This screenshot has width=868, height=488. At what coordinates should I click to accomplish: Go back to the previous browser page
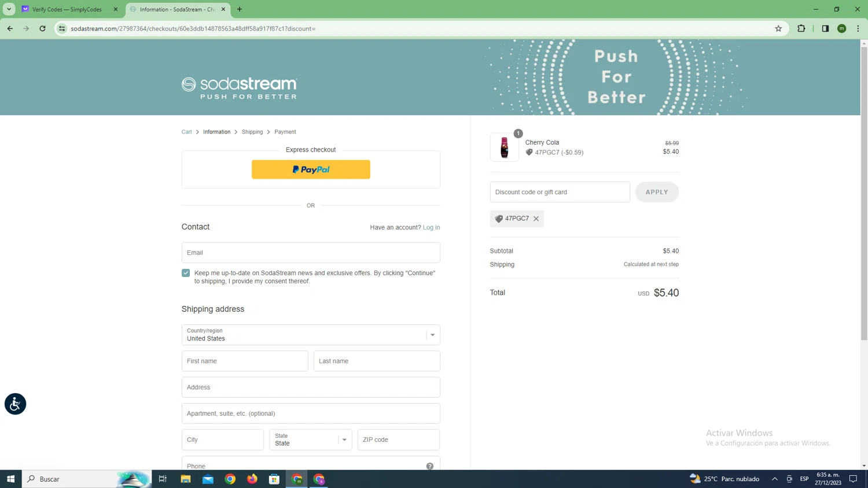10,28
